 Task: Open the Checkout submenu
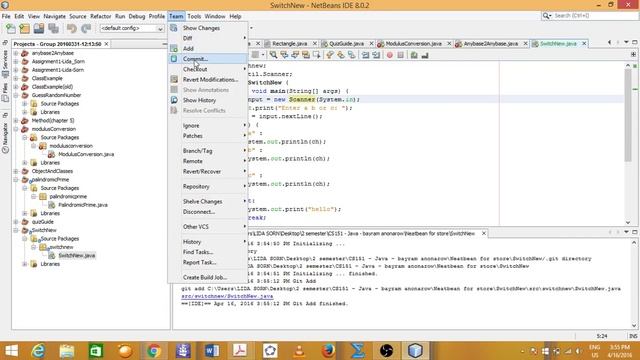pos(208,69)
